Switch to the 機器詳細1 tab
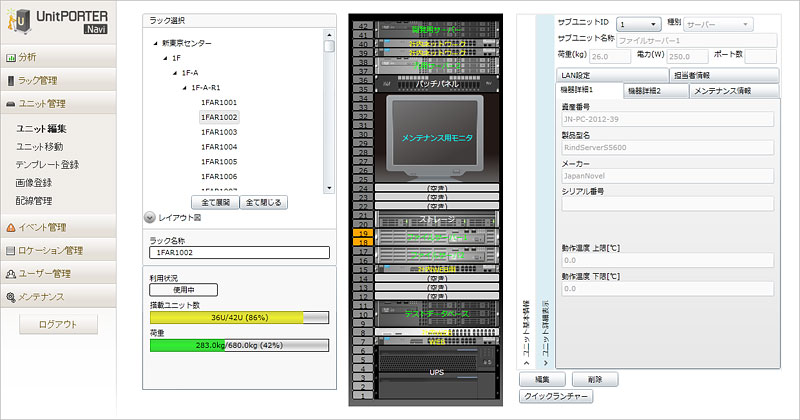Viewport: 800px width, 420px height. (589, 90)
